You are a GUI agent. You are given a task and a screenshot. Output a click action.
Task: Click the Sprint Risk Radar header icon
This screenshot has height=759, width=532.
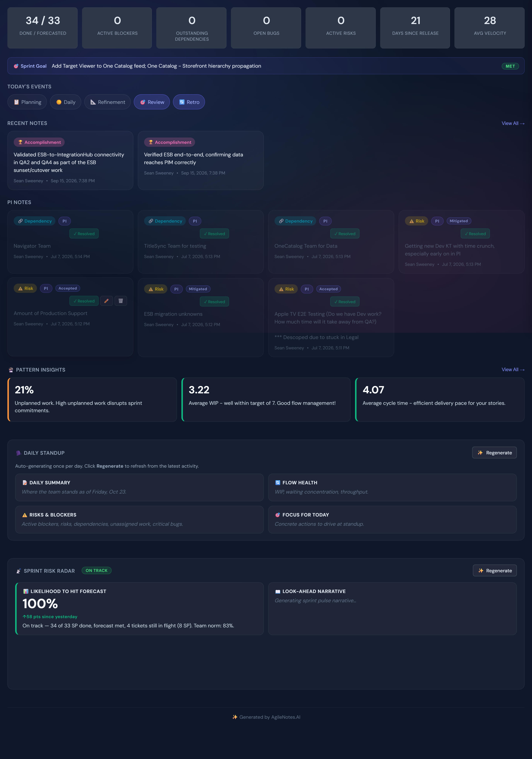coord(18,571)
